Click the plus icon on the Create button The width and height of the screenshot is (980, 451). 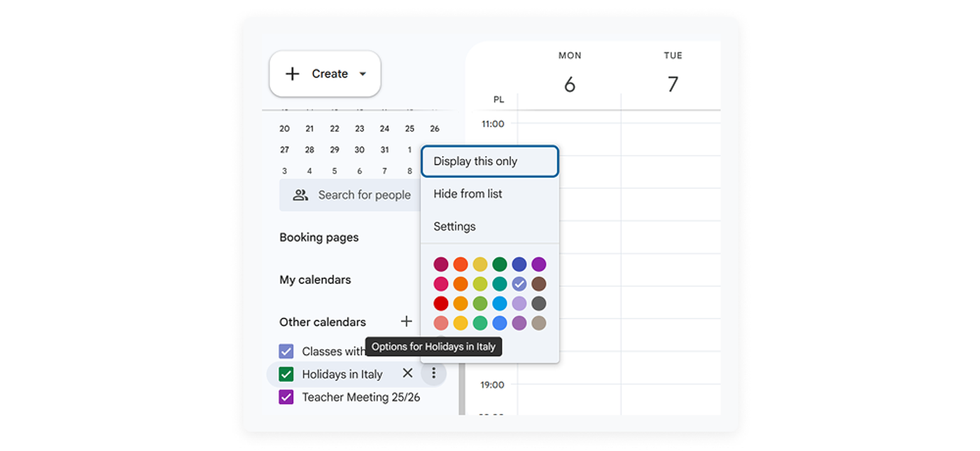click(292, 74)
